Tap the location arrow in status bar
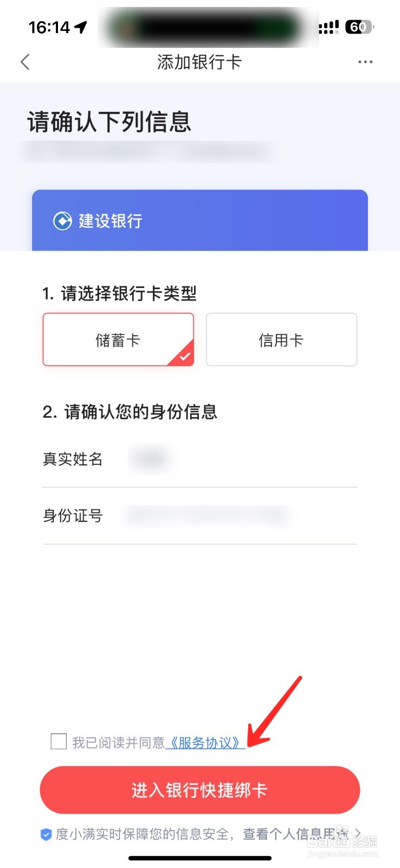The width and height of the screenshot is (400, 868). [x=81, y=27]
